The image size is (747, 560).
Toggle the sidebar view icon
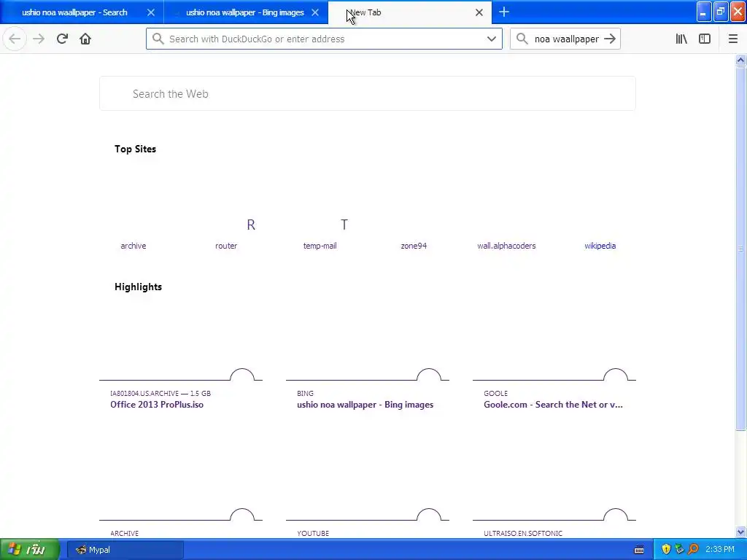(705, 39)
